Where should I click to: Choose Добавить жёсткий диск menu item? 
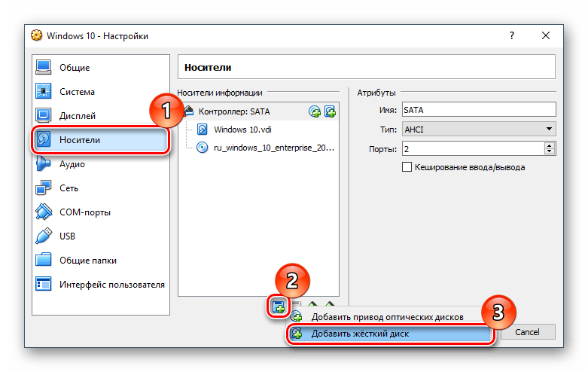(x=390, y=334)
